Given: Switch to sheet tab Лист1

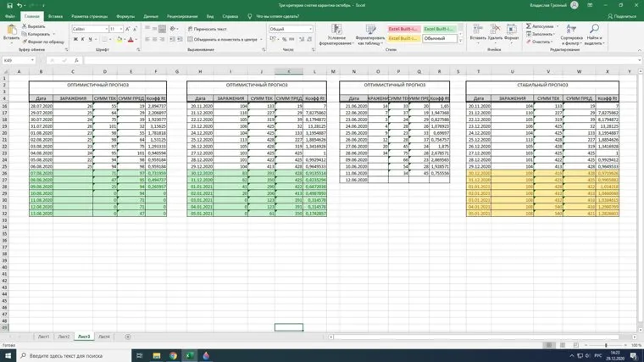Looking at the screenshot, I should [43, 337].
